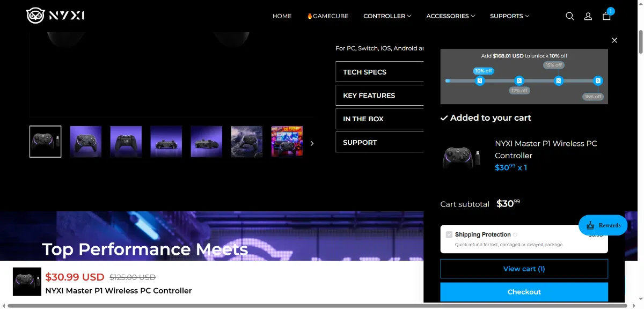644x309 pixels.
Task: Expand the KEY FEATURES section
Action: [379, 95]
